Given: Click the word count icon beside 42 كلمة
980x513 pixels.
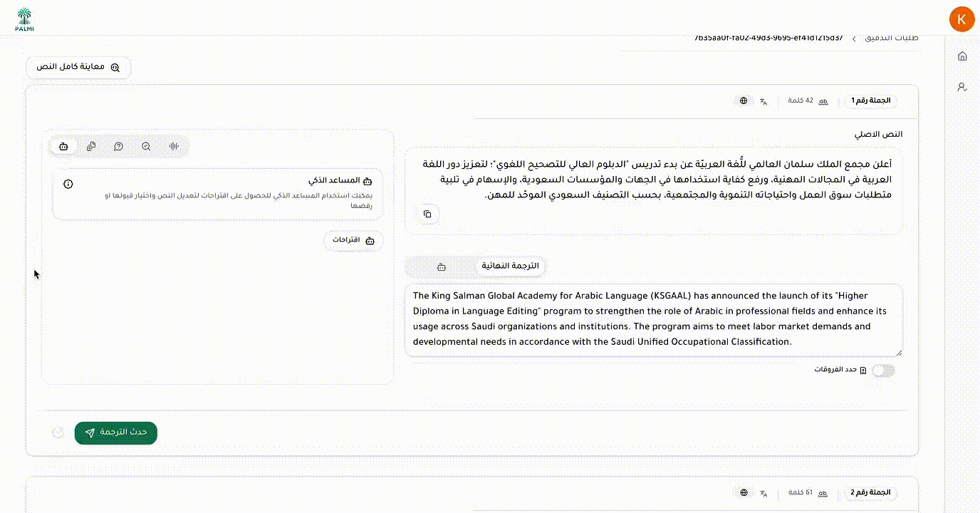Looking at the screenshot, I should coord(823,101).
